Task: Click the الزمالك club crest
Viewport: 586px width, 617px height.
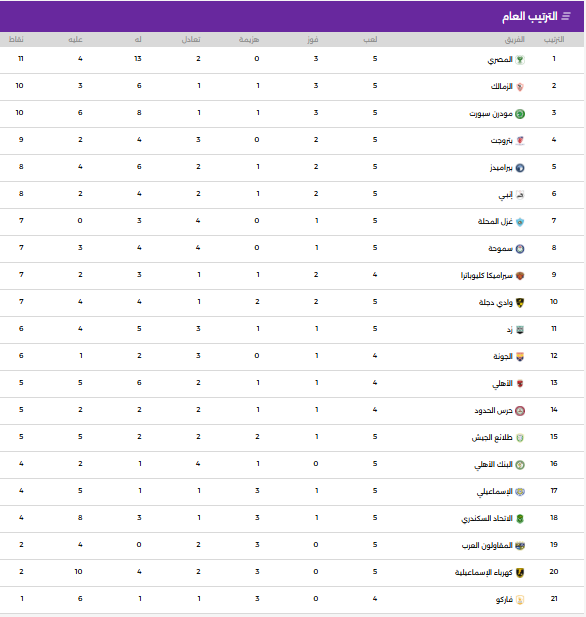Action: pyautogui.click(x=520, y=87)
